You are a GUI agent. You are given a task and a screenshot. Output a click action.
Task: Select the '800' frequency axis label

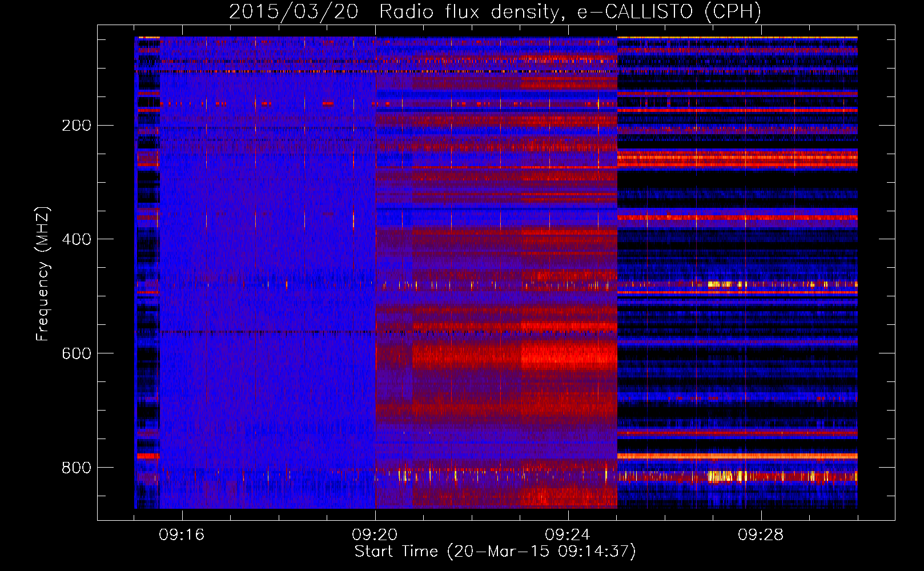[x=77, y=468]
